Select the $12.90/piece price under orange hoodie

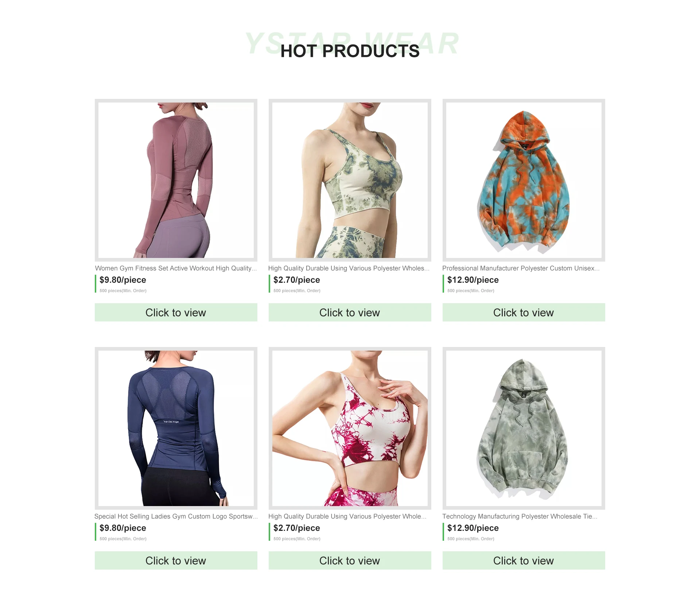point(473,280)
